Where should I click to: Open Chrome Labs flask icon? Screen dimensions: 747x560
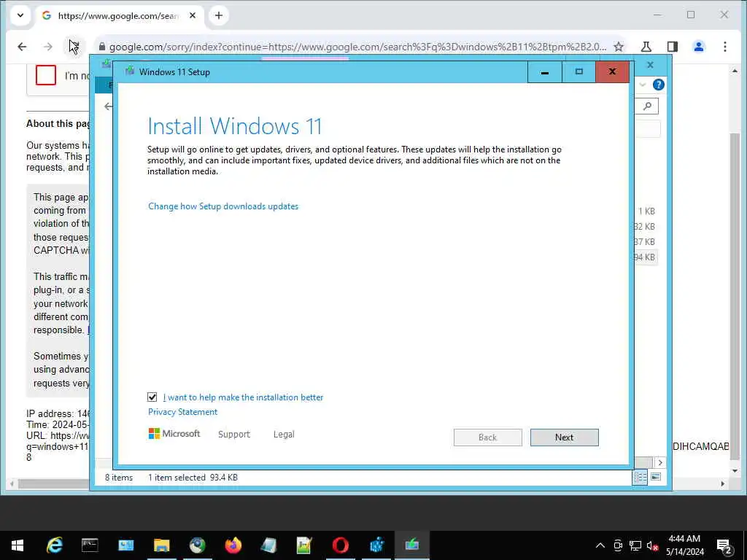click(646, 47)
